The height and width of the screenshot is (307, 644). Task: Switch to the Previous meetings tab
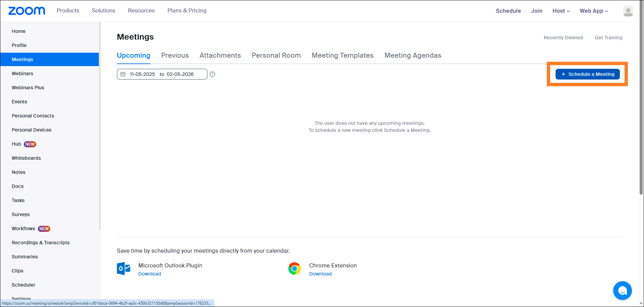click(175, 55)
